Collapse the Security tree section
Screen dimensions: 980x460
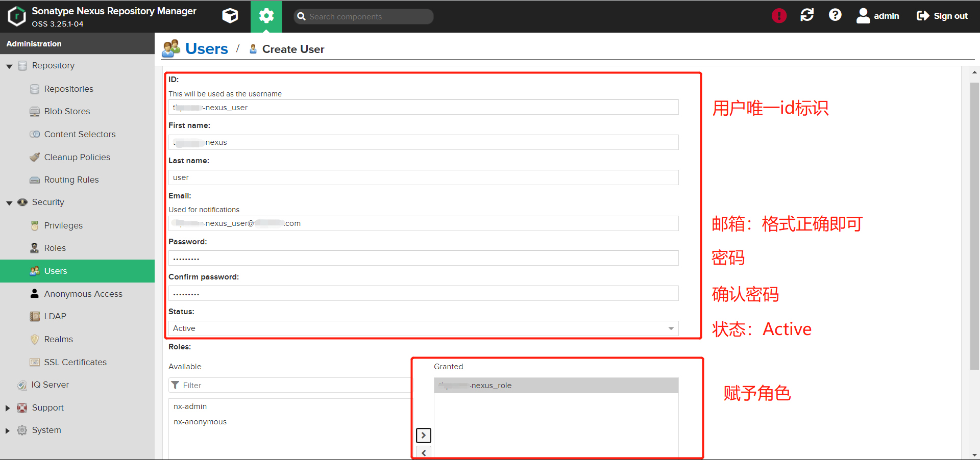click(9, 202)
